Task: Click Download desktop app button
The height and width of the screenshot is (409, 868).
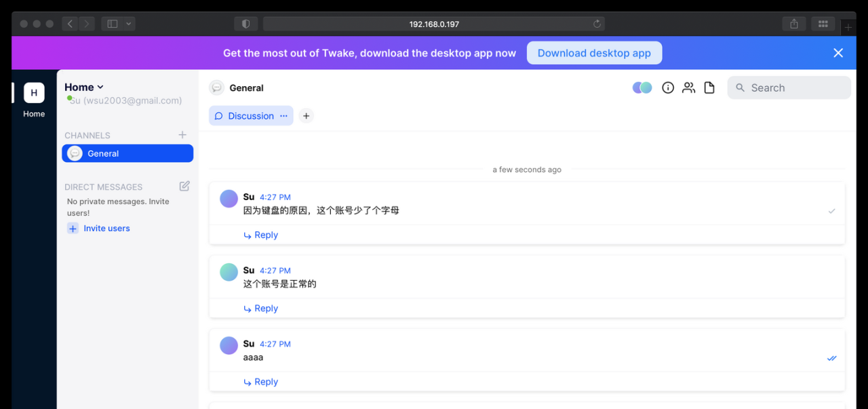Action: click(x=594, y=53)
